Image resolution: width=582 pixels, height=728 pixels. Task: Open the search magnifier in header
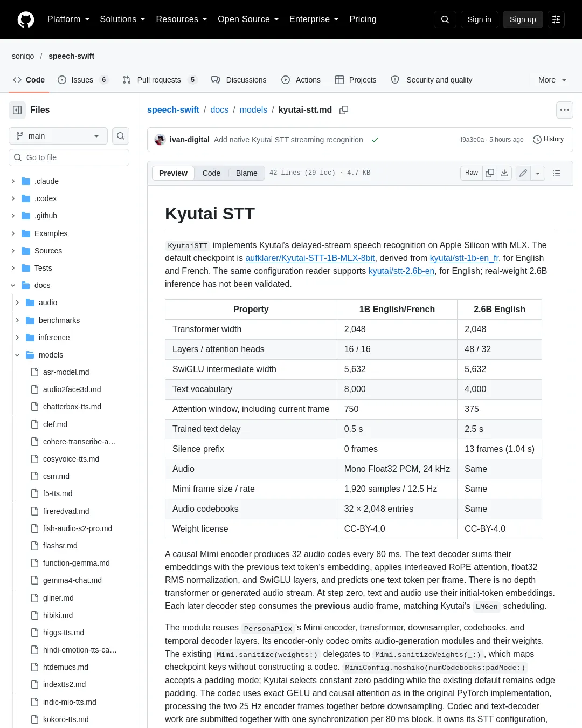click(x=445, y=19)
